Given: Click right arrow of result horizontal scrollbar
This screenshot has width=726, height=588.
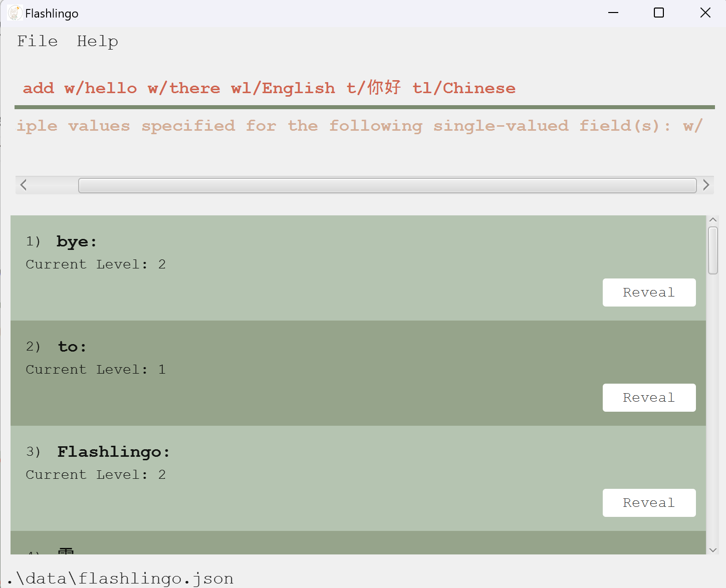Looking at the screenshot, I should click(706, 185).
